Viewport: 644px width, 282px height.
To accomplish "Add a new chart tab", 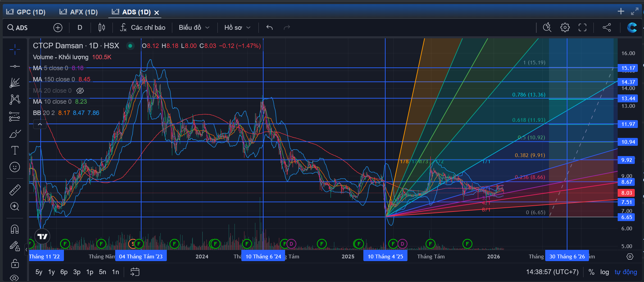I will 621,11.
